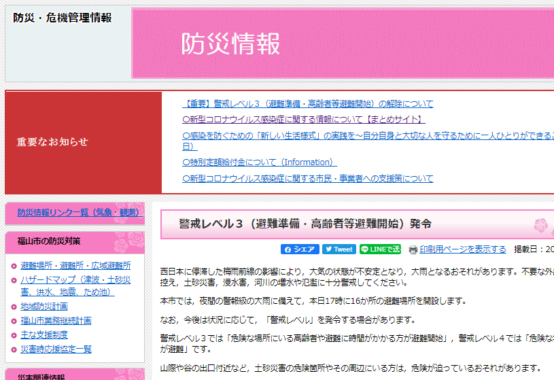Screen dimensions: 554x380
Task: Click the 警戒レベル3(避難準備・高齢者等避難開始)発令 article title
Action: (x=305, y=224)
